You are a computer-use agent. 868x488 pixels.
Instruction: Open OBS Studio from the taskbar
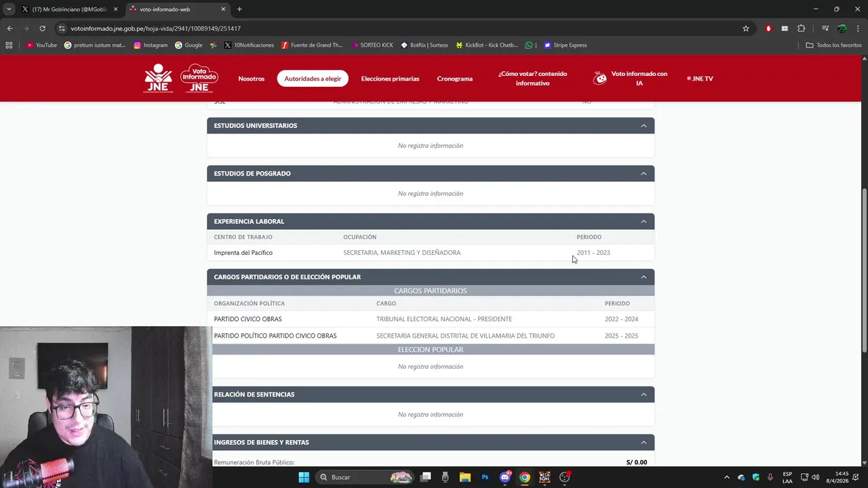(564, 477)
